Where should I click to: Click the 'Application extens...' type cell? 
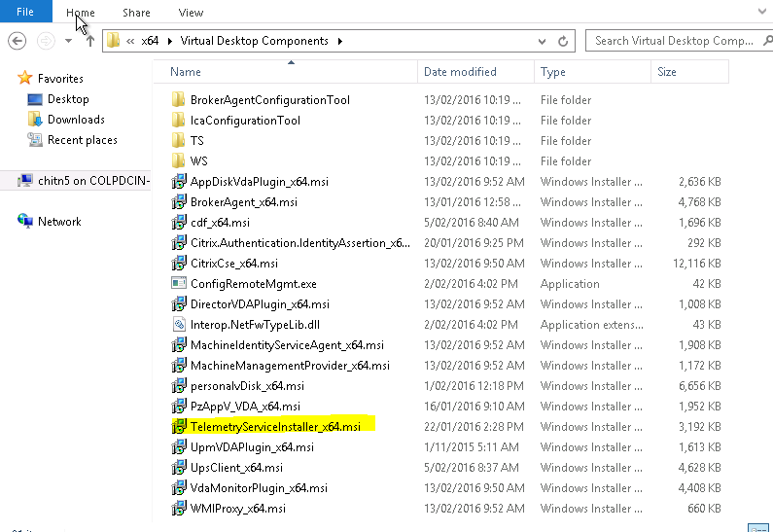[591, 325]
